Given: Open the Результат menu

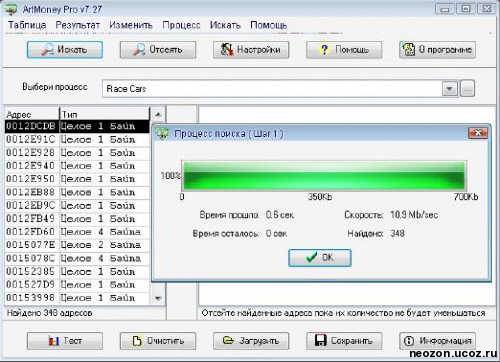Looking at the screenshot, I should [78, 25].
